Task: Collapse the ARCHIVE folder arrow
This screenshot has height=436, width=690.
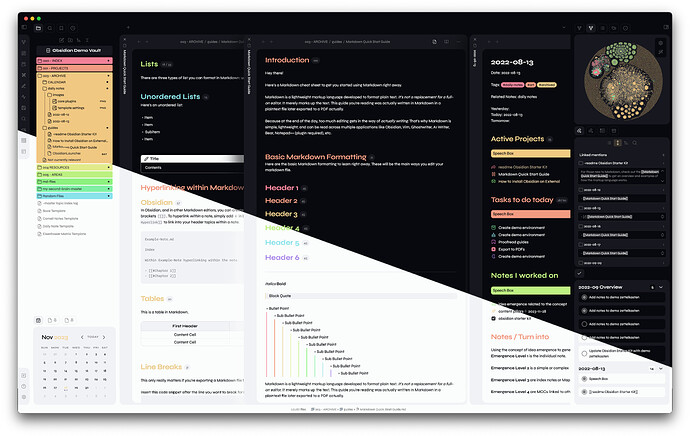Action: click(108, 76)
